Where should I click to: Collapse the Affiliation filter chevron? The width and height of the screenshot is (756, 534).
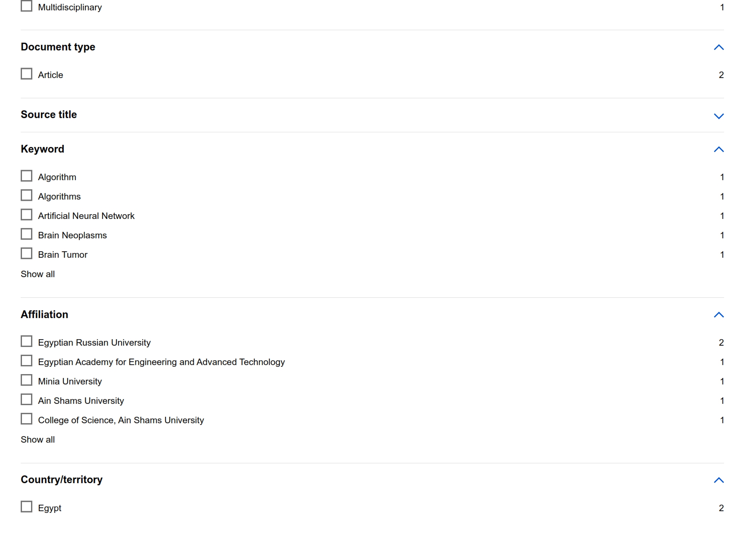(x=719, y=315)
